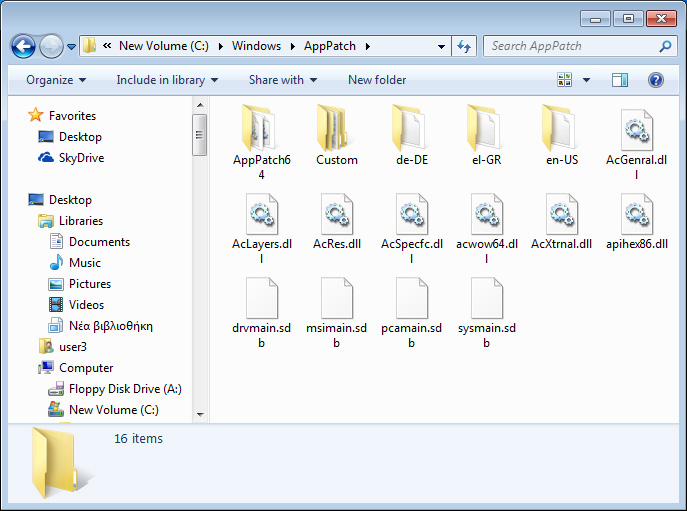
Task: Select the AppPatch64 folder
Action: 262,142
